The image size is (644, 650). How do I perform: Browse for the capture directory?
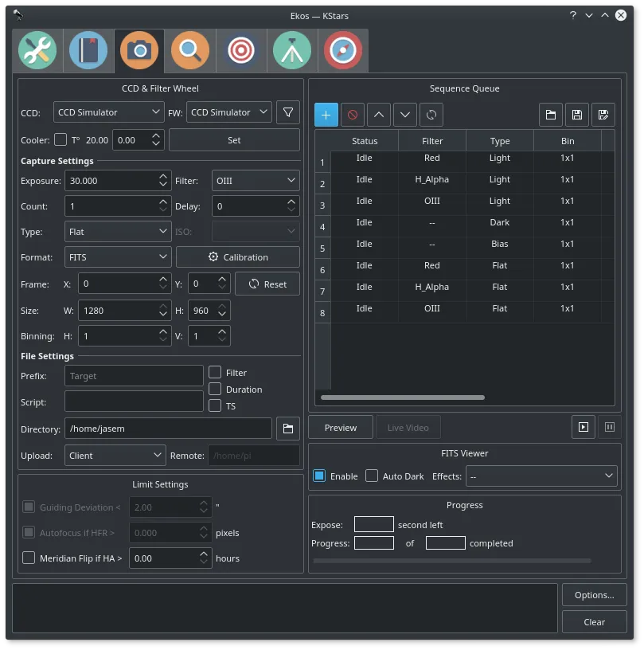288,429
